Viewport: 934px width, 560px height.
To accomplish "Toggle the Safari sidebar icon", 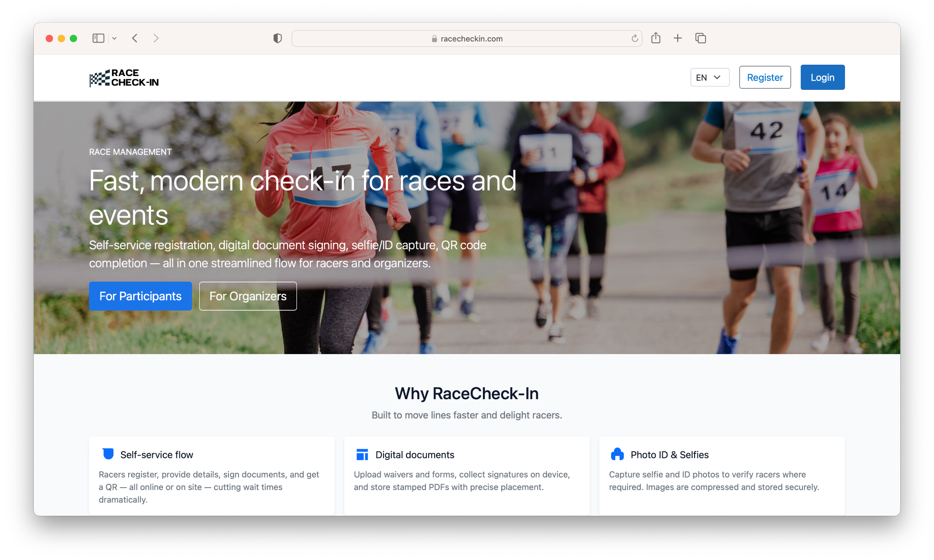I will click(x=99, y=38).
